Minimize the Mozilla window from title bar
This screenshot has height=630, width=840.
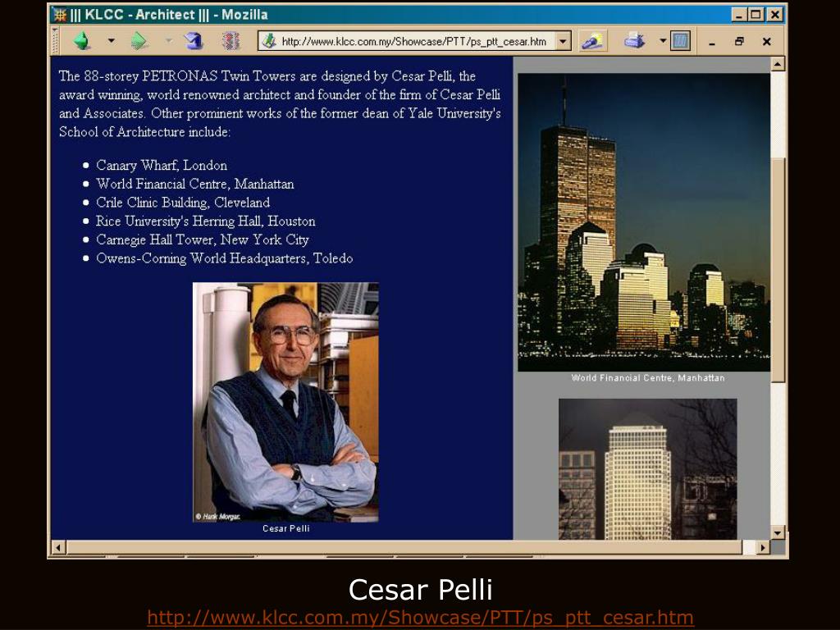point(739,15)
